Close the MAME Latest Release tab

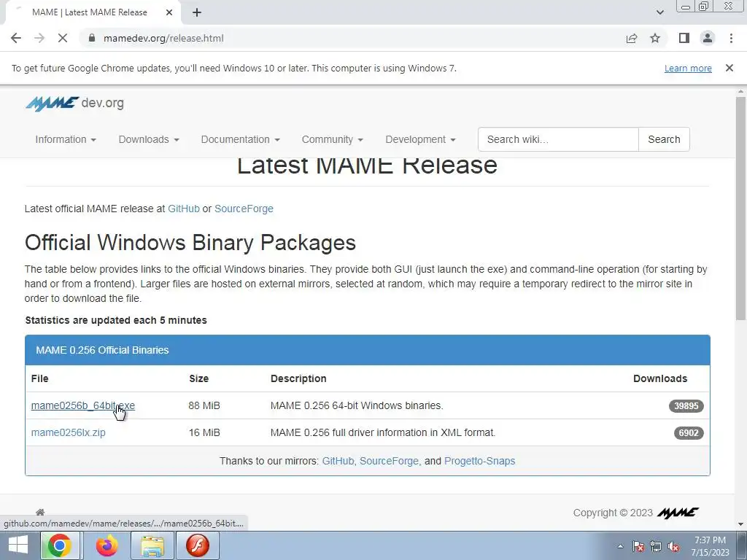[169, 12]
